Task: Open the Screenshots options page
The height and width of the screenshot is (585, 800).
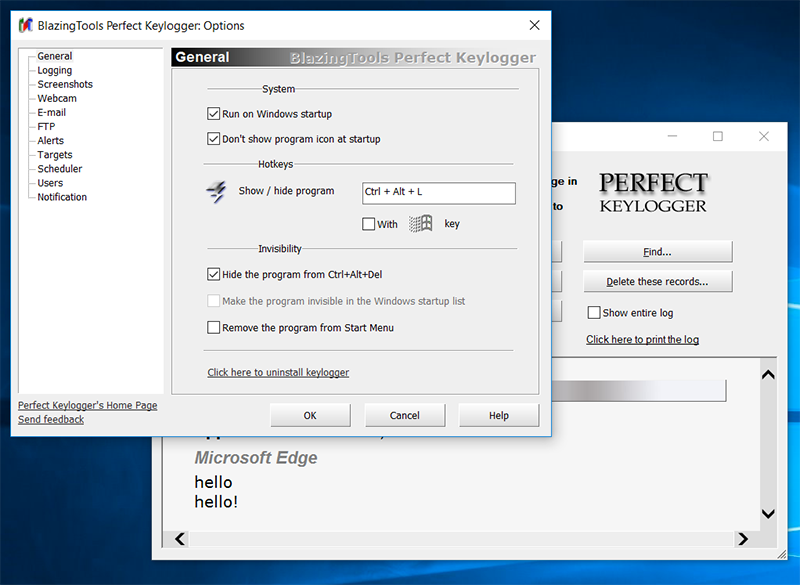Action: click(x=65, y=84)
